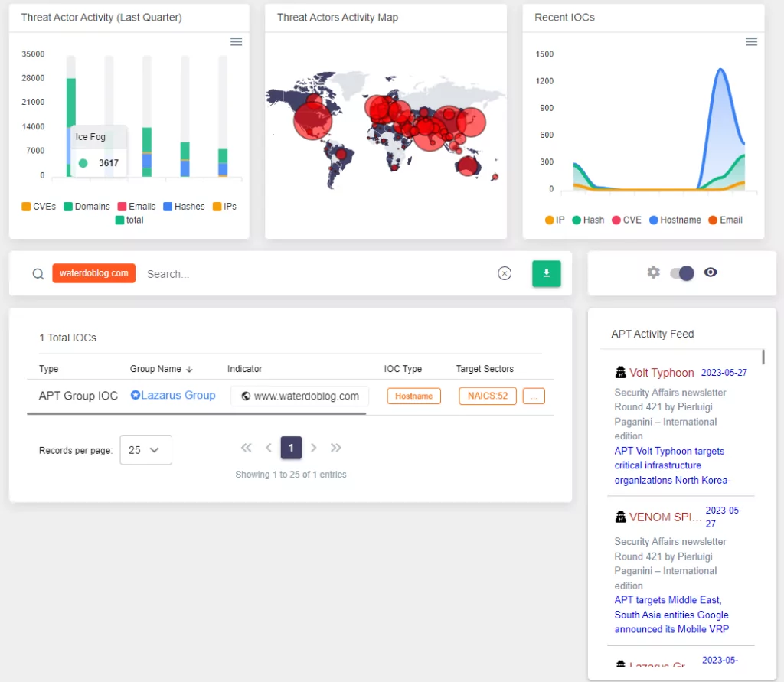The width and height of the screenshot is (784, 682).
Task: Go to the next page of results
Action: tap(313, 448)
